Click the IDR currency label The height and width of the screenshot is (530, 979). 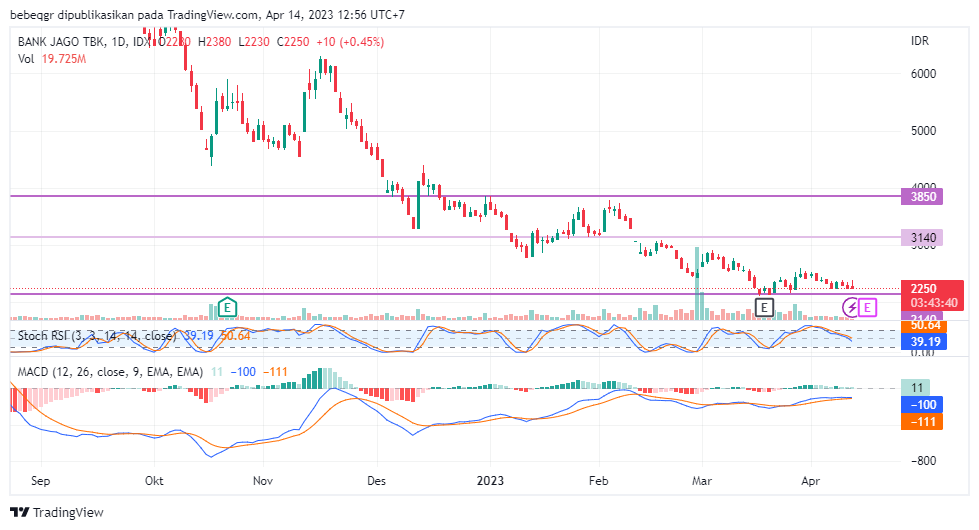tap(920, 41)
